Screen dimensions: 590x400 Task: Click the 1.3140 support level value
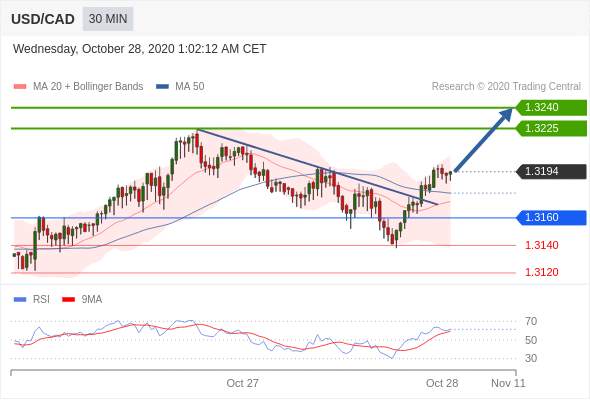542,245
